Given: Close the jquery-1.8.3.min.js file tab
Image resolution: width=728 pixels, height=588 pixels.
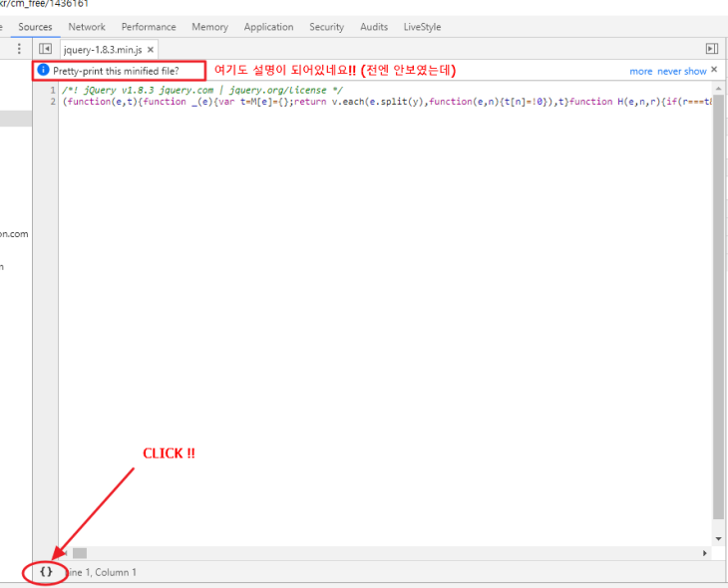Looking at the screenshot, I should tap(151, 49).
